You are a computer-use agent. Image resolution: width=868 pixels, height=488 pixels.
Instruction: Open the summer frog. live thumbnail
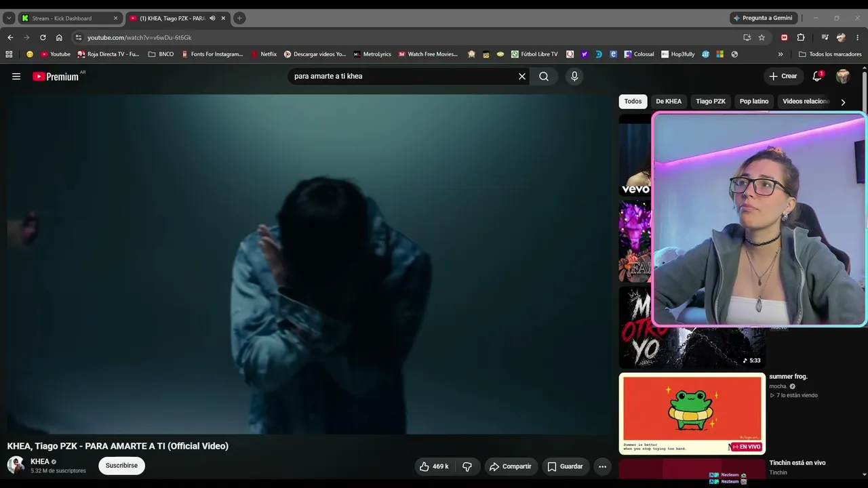tap(692, 413)
